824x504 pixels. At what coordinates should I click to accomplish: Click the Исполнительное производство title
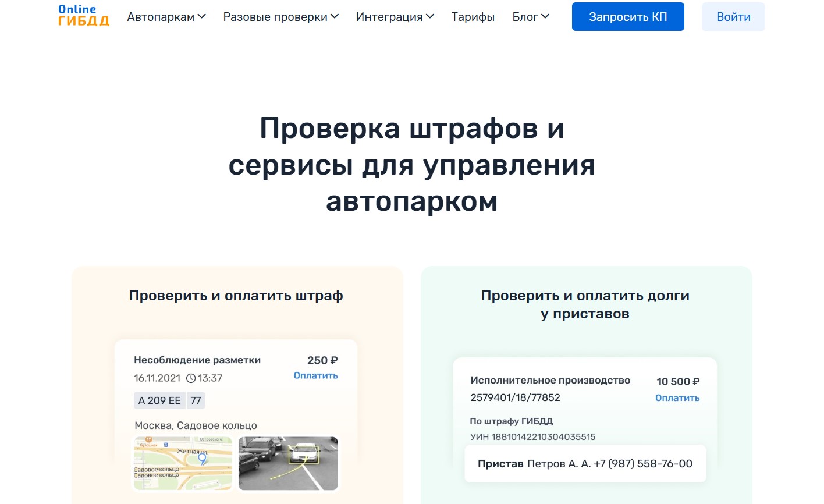(x=550, y=380)
